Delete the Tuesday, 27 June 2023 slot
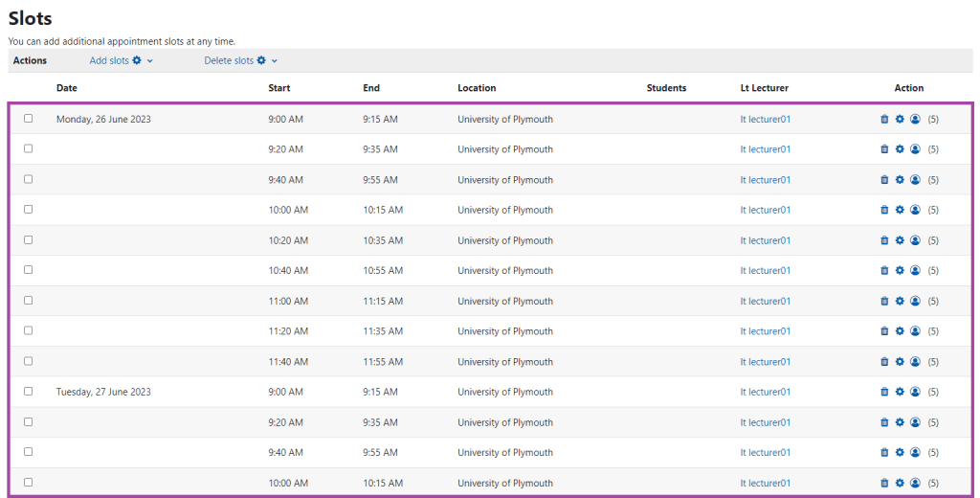 tap(884, 392)
